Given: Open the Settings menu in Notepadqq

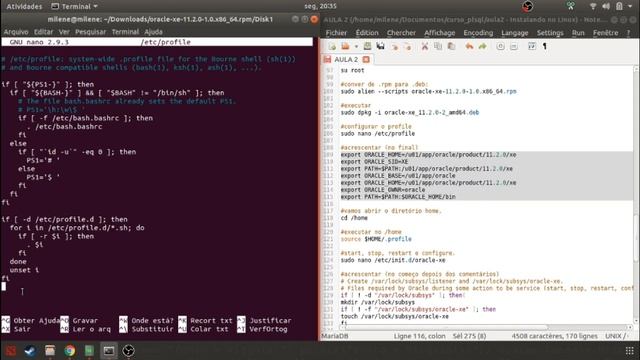Looking at the screenshot, I should point(550,33).
